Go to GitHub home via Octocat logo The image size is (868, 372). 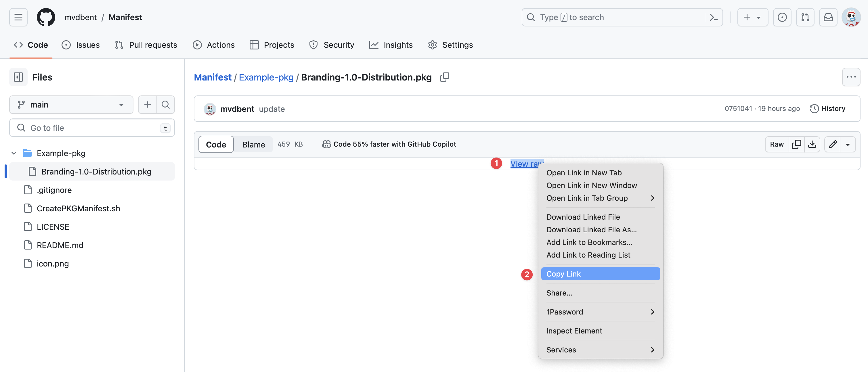tap(46, 17)
